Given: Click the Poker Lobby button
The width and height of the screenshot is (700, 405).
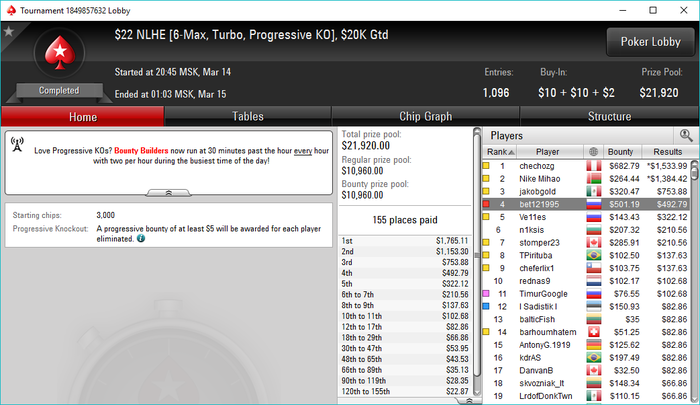Looking at the screenshot, I should 650,42.
